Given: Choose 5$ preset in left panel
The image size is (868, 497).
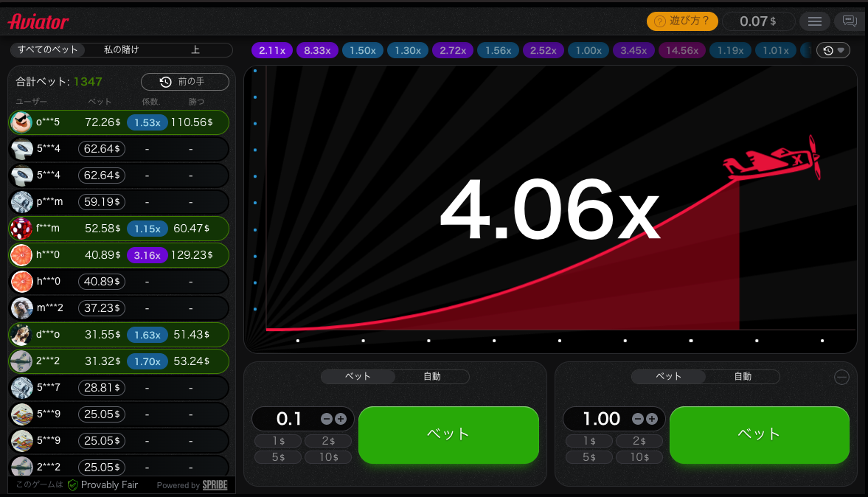Looking at the screenshot, I should 279,457.
